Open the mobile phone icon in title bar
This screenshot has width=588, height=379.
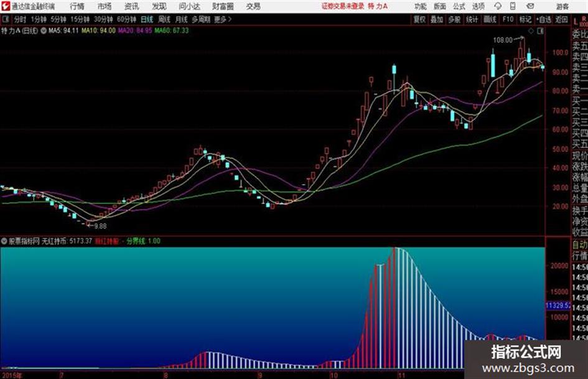pyautogui.click(x=513, y=6)
